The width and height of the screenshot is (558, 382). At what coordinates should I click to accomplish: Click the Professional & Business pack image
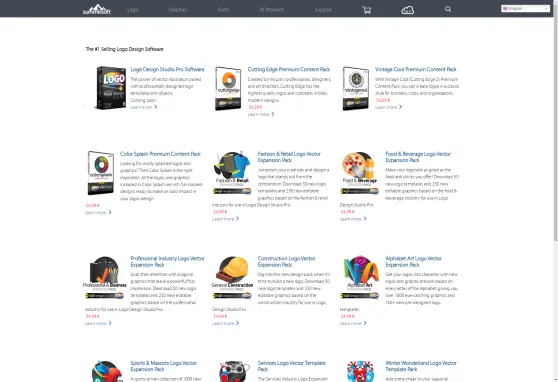click(105, 277)
